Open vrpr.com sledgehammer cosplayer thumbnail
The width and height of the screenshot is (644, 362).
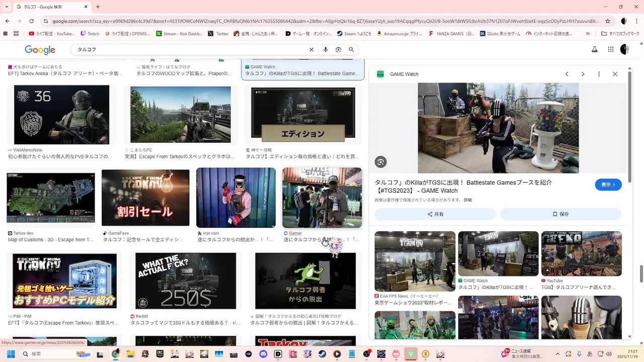pyautogui.click(x=236, y=198)
